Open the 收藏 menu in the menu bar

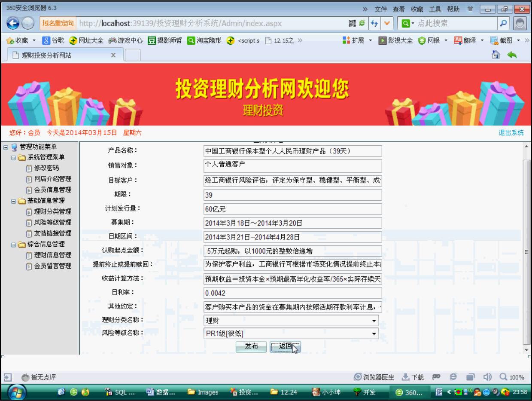[416, 9]
